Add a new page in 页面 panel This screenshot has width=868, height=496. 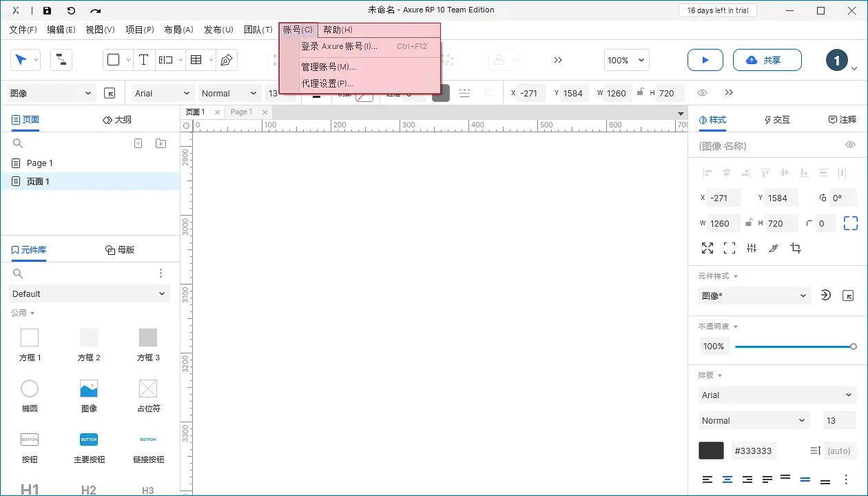pyautogui.click(x=138, y=143)
